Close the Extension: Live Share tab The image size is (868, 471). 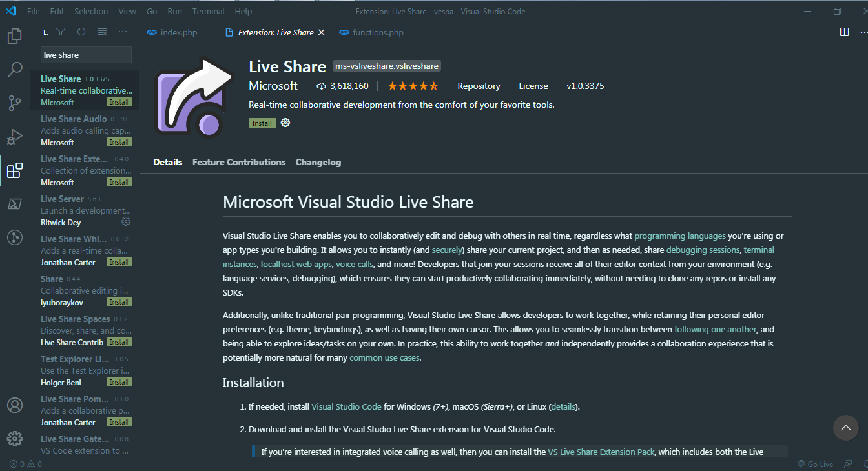[321, 32]
